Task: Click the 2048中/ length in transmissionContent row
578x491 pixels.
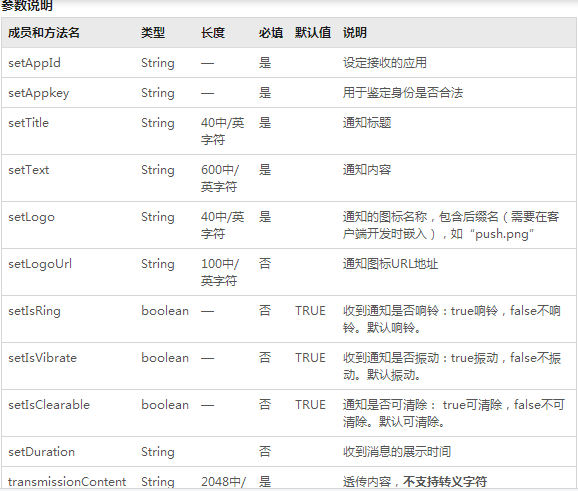Action: tap(223, 482)
